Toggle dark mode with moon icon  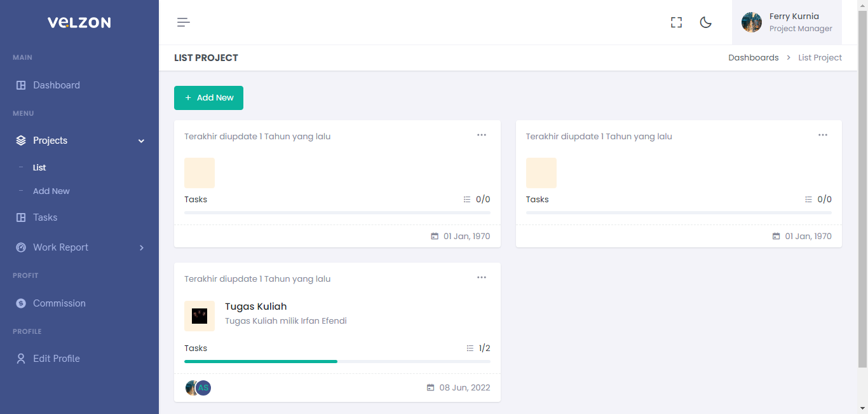click(705, 23)
